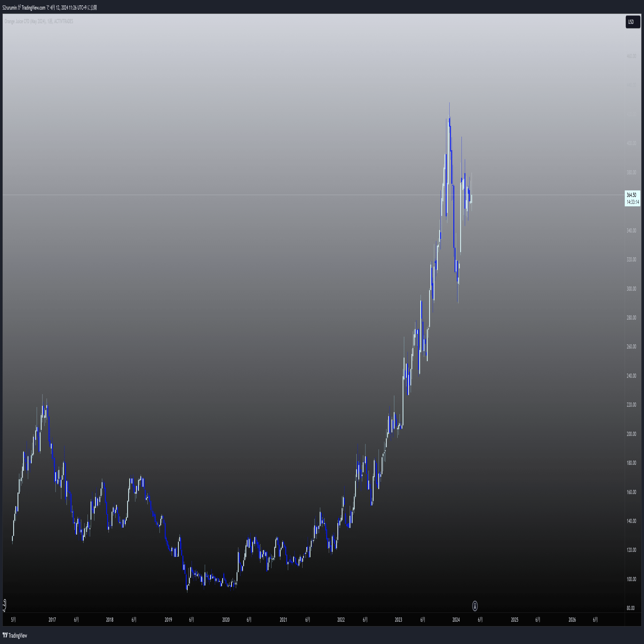Click the 2024 label on time axis
Viewport: 644px width, 644px height.
(x=456, y=620)
